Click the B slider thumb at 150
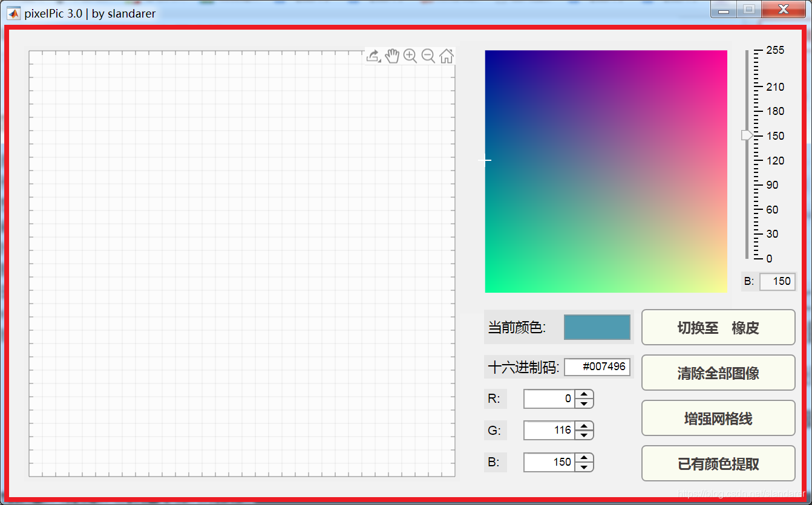Image resolution: width=812 pixels, height=505 pixels. click(x=747, y=135)
